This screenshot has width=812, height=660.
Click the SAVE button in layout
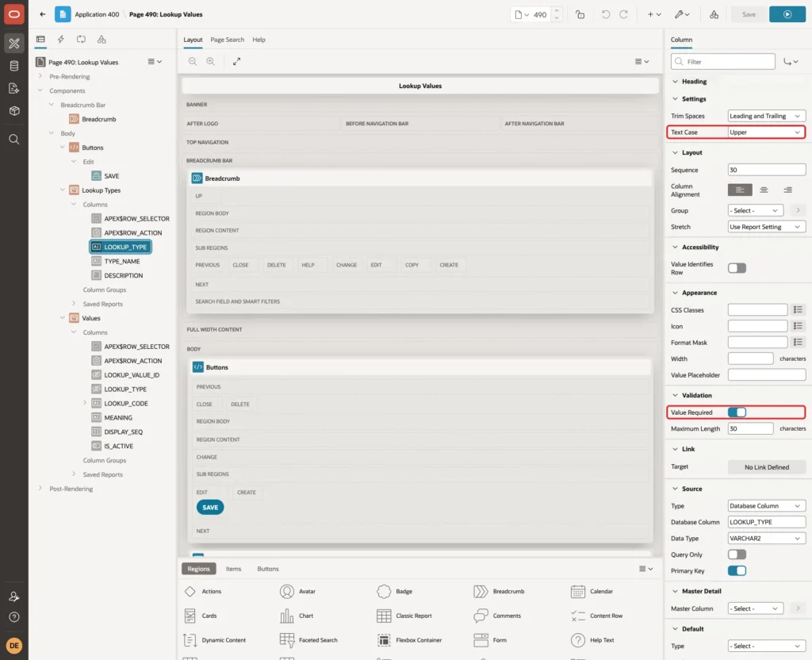(210, 507)
